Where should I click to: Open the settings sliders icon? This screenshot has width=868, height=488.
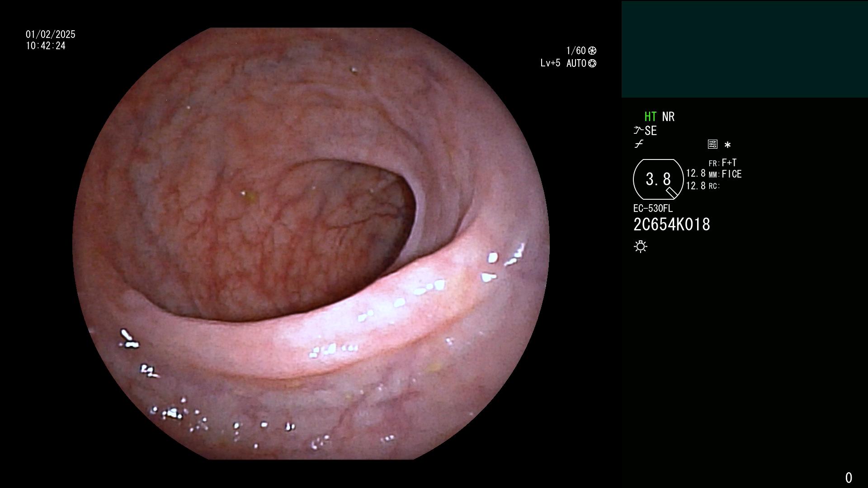(712, 144)
